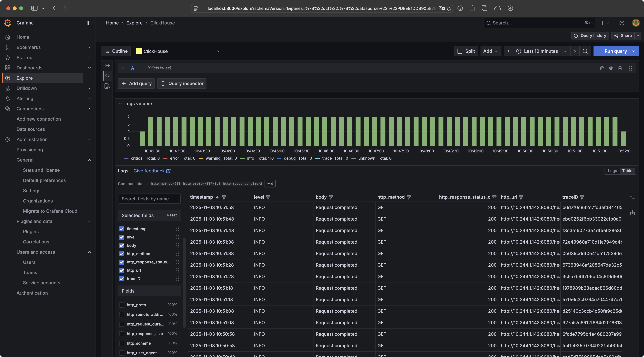Delete query A with trash icon
The width and height of the screenshot is (644, 357).
620,68
